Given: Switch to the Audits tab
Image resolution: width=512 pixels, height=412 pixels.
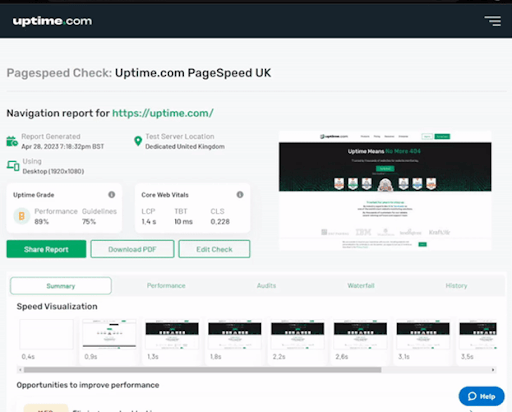Looking at the screenshot, I should tap(266, 286).
